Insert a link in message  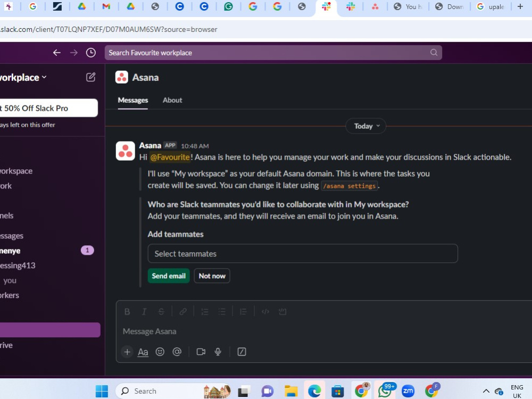(x=183, y=311)
